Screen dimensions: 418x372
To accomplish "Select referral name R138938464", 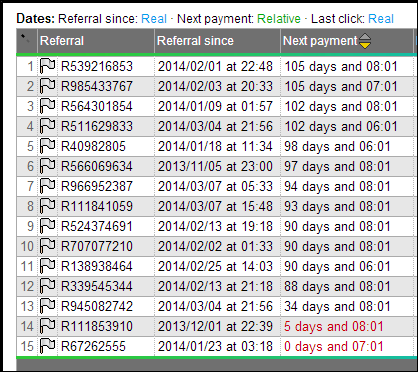I will click(97, 266).
